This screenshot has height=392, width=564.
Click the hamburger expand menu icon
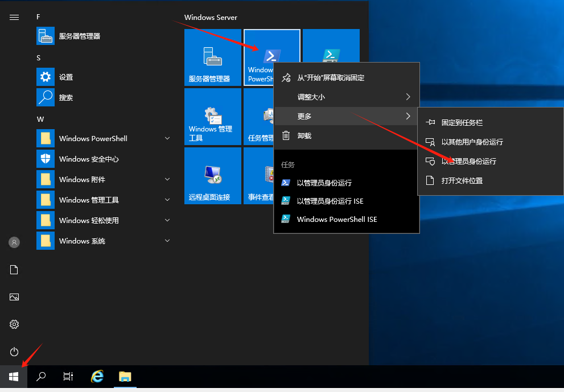click(14, 17)
